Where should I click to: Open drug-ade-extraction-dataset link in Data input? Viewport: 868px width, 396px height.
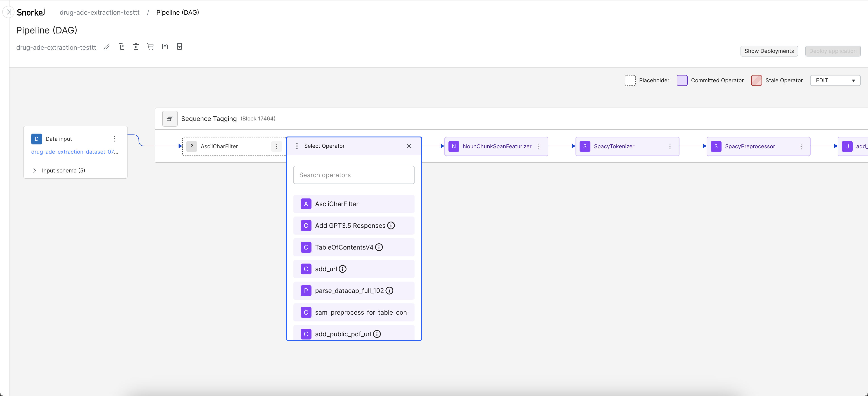(x=75, y=152)
